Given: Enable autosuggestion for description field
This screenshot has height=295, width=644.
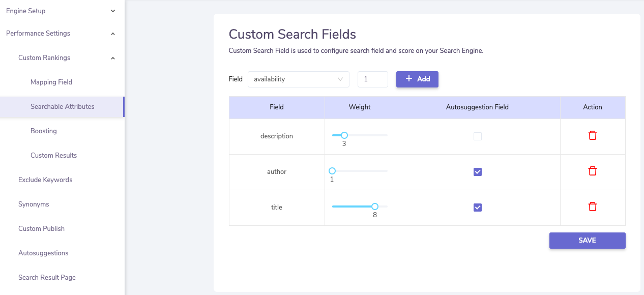Looking at the screenshot, I should pyautogui.click(x=478, y=136).
